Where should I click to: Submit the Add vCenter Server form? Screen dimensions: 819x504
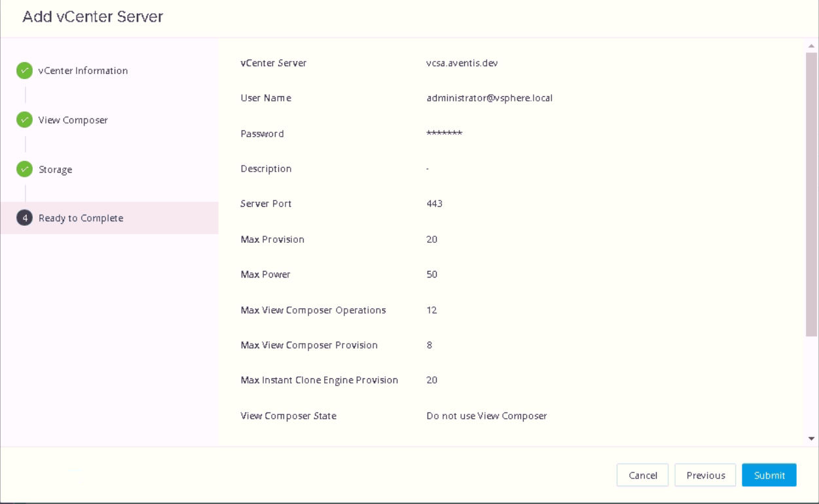coord(769,475)
